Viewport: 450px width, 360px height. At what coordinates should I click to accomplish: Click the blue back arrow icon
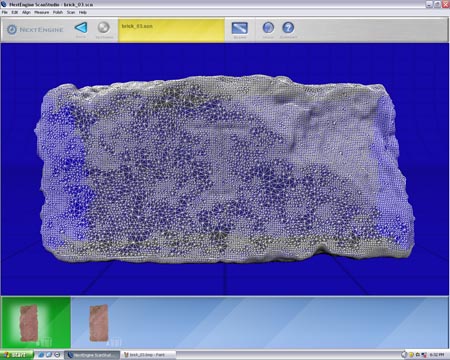tap(81, 27)
